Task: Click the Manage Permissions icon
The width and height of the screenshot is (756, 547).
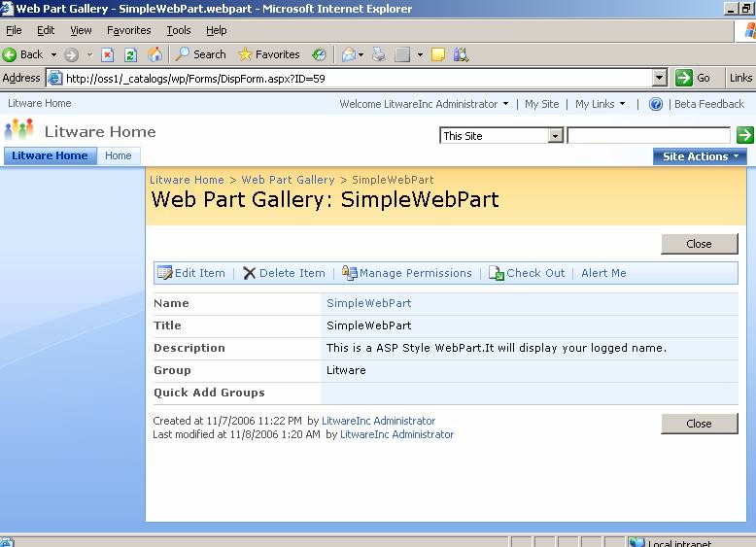Action: pos(350,273)
